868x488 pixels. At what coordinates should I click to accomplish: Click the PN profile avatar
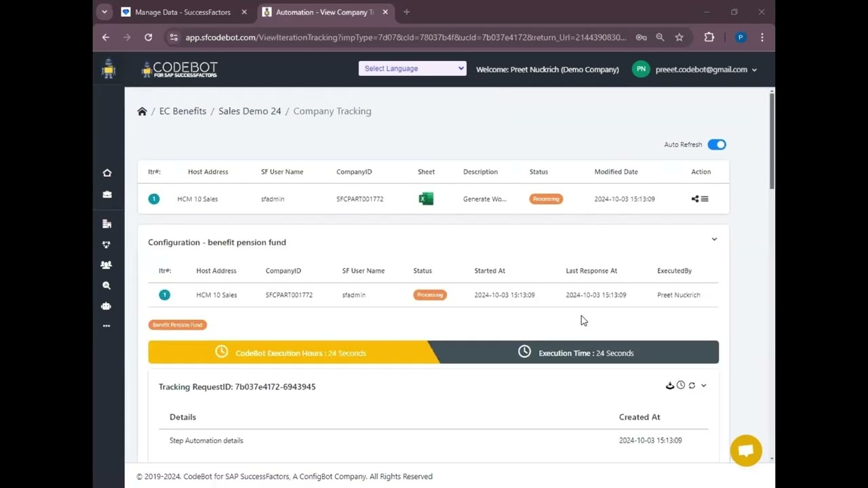641,69
